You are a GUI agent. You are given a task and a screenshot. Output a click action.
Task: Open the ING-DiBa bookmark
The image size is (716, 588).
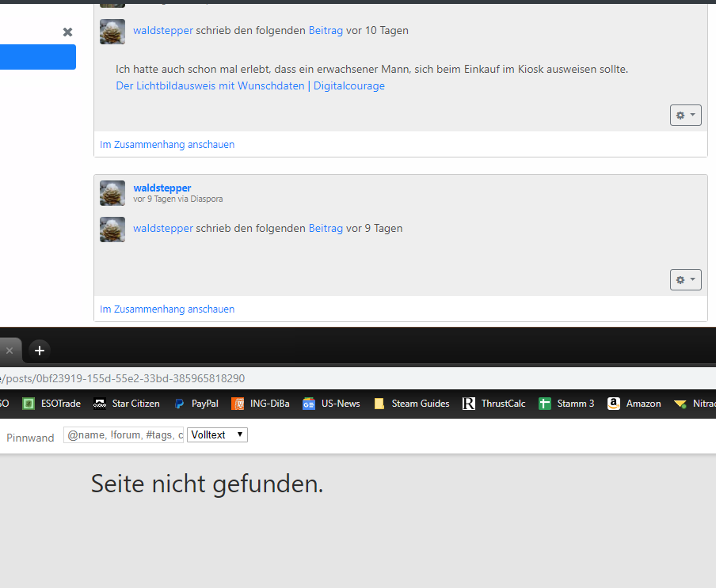point(261,404)
